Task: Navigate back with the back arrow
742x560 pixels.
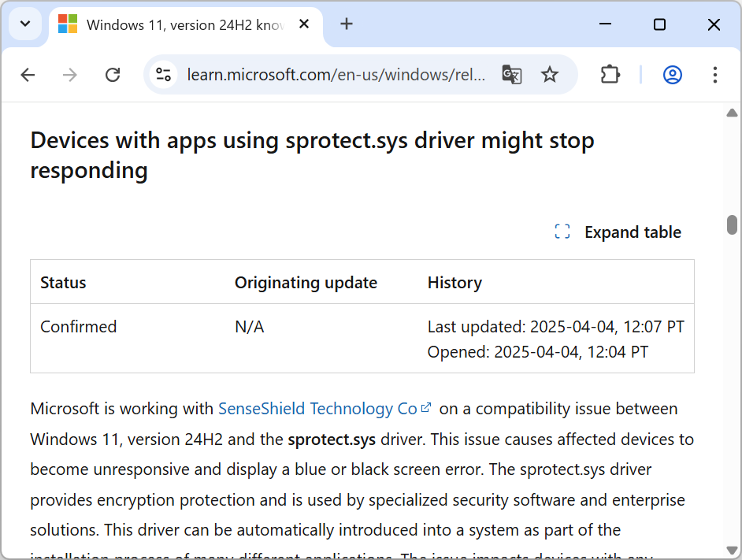Action: tap(28, 74)
